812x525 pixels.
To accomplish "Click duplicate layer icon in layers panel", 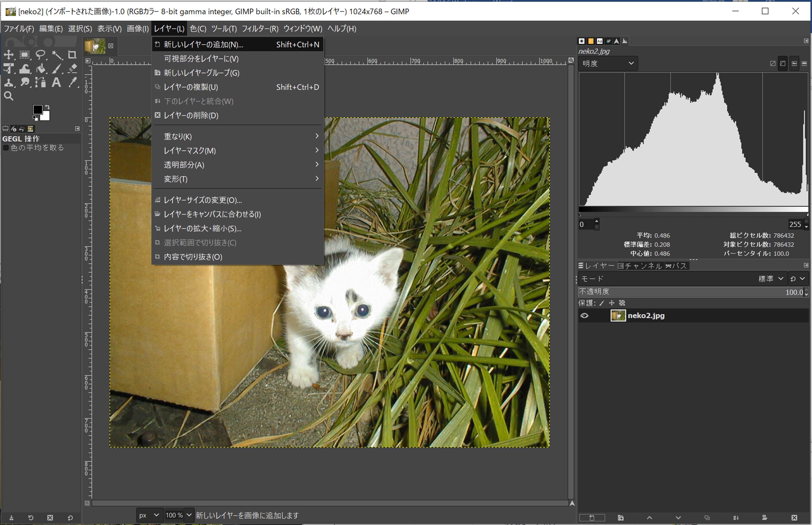I will 707,518.
